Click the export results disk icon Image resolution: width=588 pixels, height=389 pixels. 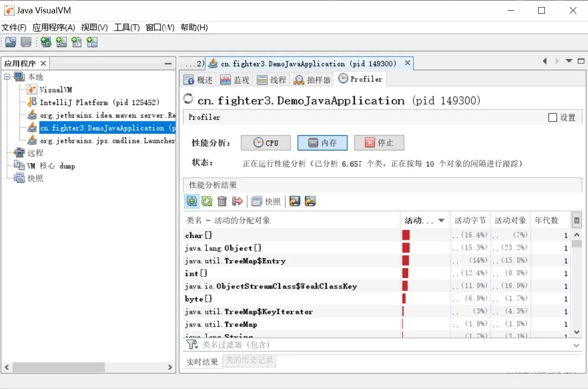point(294,201)
